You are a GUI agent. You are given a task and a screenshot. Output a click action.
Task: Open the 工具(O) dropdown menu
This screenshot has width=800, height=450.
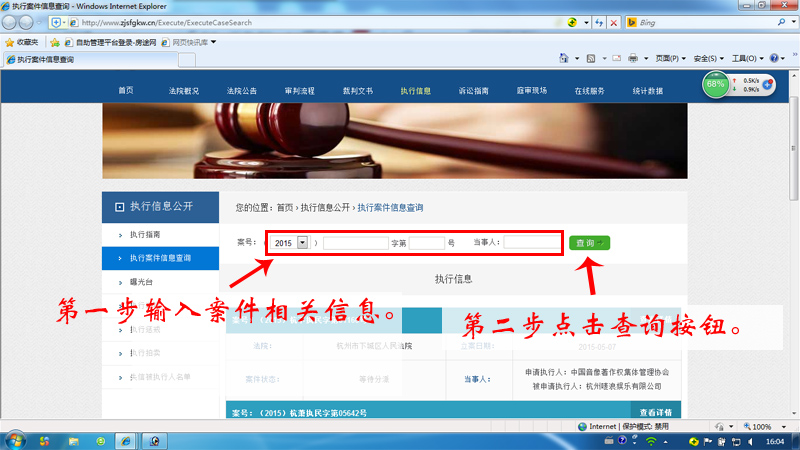[x=747, y=59]
